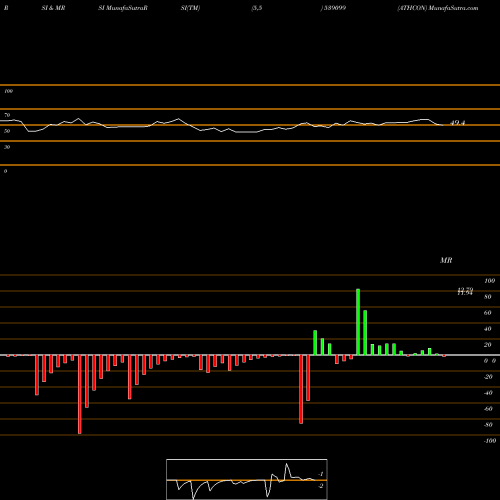Click the 'SI & MR' header label
The width and height of the screenshot is (500, 500).
(x=53, y=8)
